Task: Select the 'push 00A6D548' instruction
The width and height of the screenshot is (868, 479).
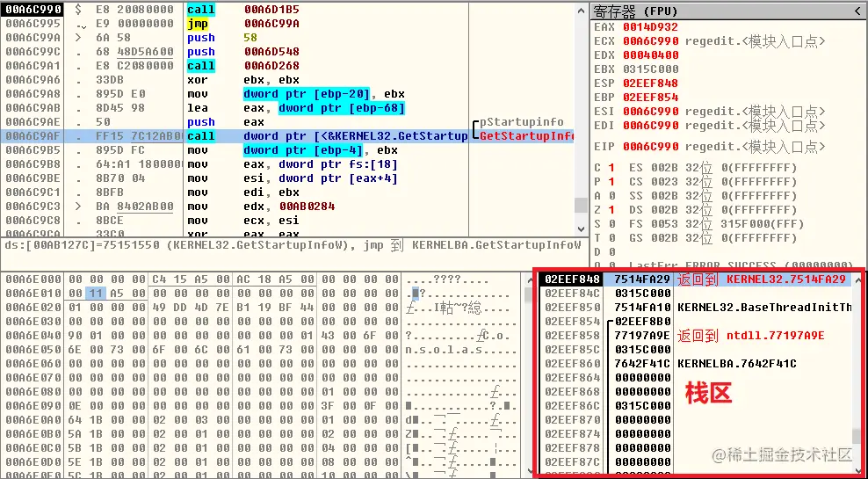Action: pyautogui.click(x=243, y=52)
